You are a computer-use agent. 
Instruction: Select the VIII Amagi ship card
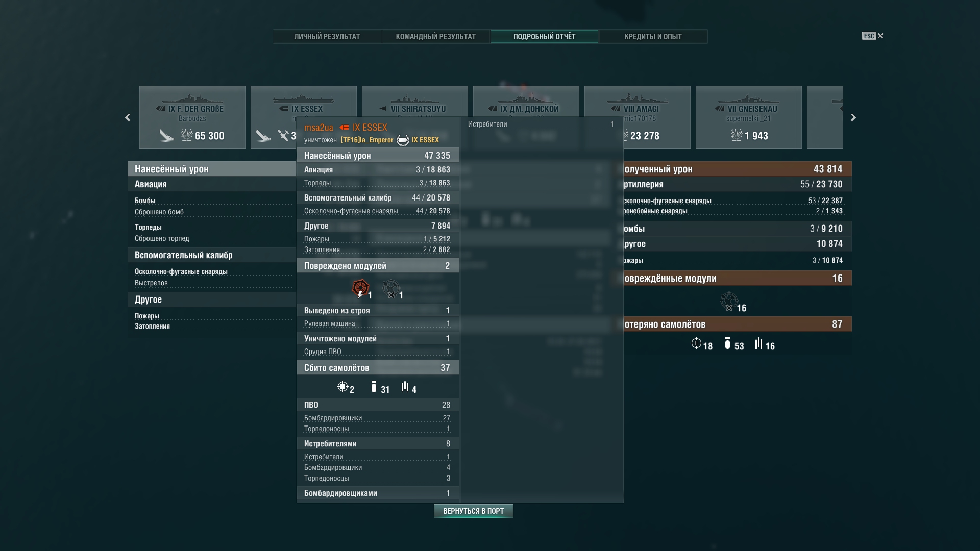point(637,107)
